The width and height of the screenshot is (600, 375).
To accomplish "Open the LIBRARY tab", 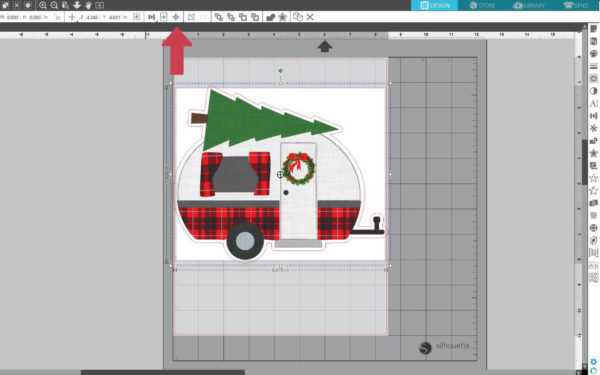I will [530, 5].
